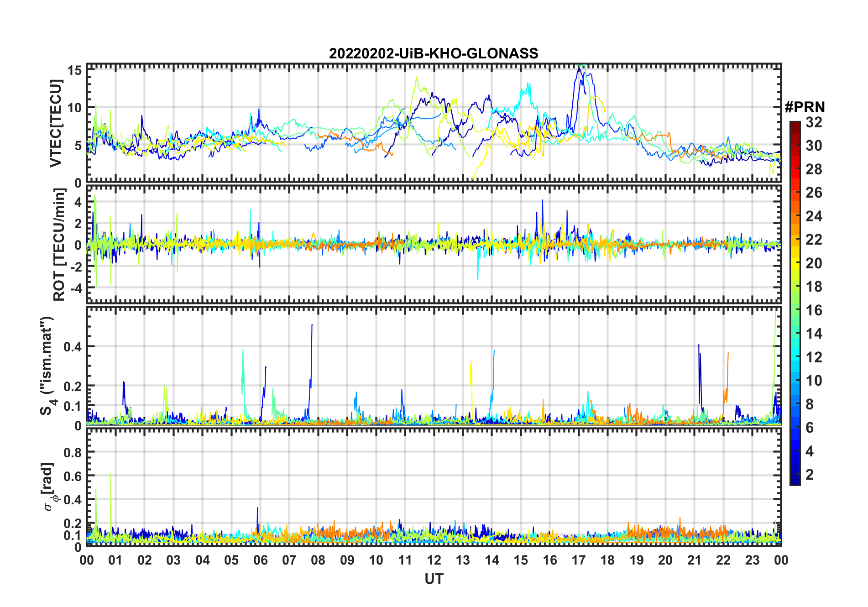Click the 23 hour tick label on x-axis

click(x=752, y=560)
